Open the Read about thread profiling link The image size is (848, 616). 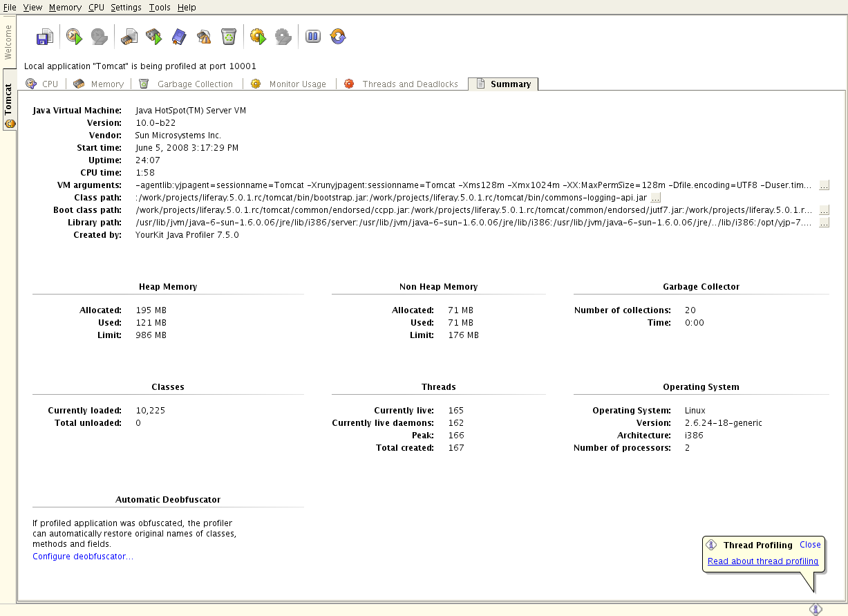coord(763,561)
